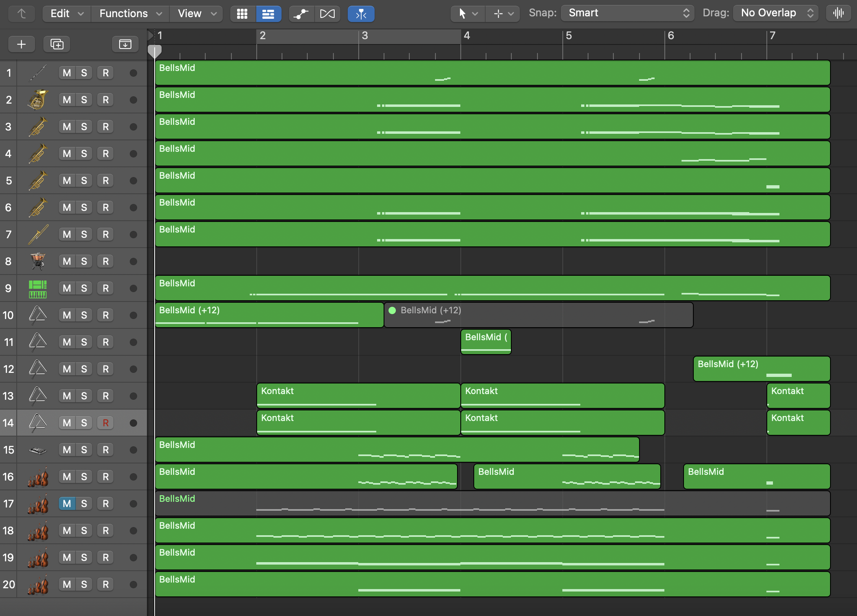The image size is (857, 616).
Task: Unmute track 17
Action: (67, 503)
